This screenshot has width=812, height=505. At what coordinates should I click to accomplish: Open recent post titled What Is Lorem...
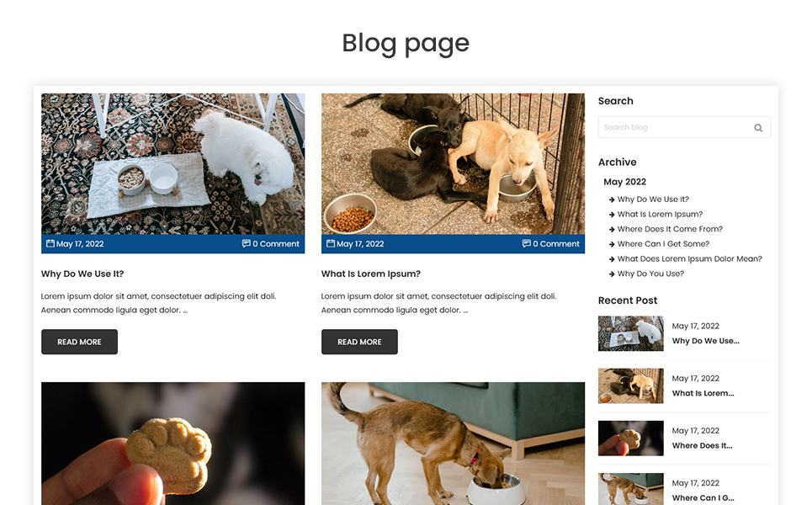click(x=703, y=393)
